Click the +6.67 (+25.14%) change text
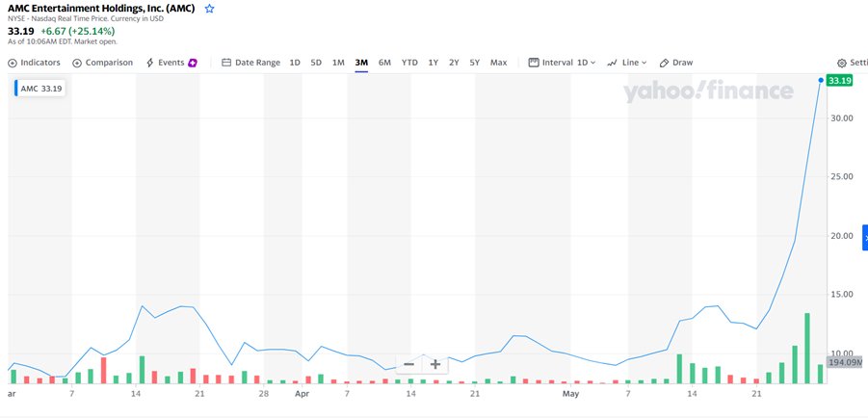 (78, 31)
